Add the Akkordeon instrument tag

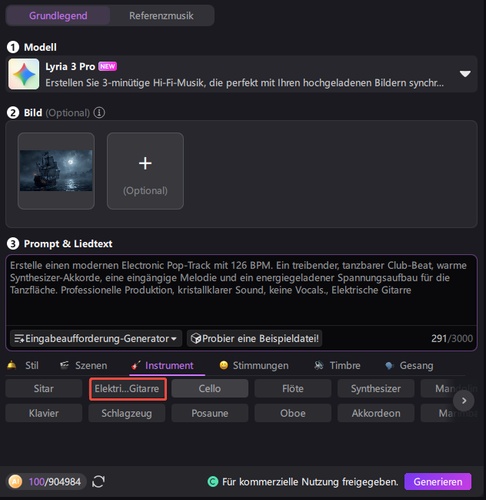(x=376, y=413)
